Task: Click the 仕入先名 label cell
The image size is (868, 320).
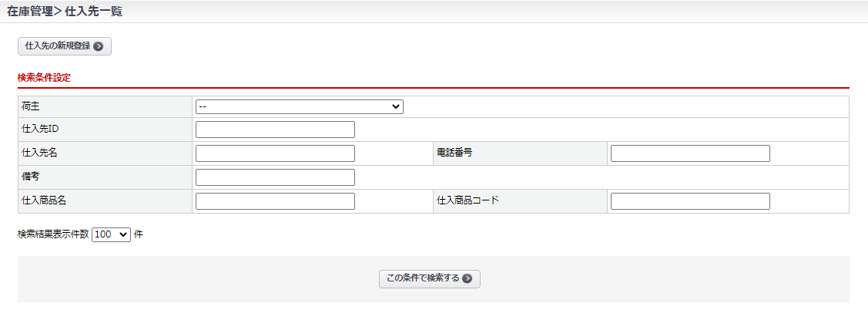Action: 39,153
